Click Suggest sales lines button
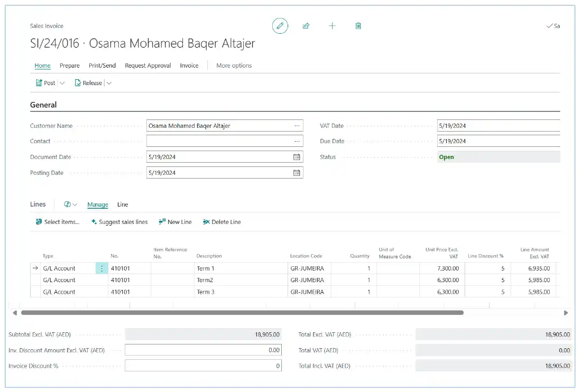This screenshot has width=581, height=392. [119, 222]
